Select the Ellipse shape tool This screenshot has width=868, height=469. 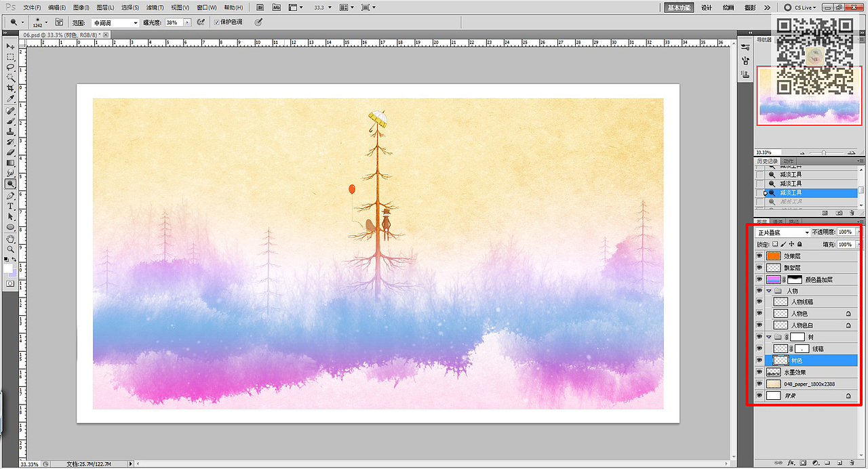click(x=10, y=226)
